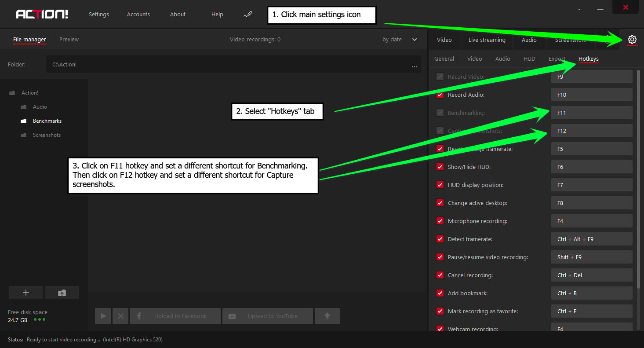
Task: Toggle the Reset average framerate checkbox
Action: click(440, 149)
